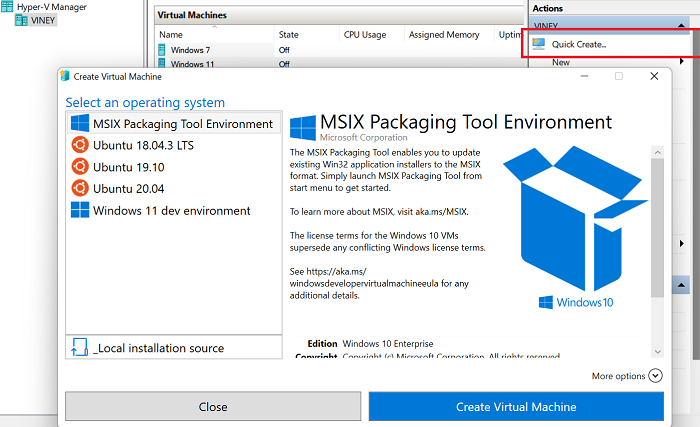Click the Edition value Windows 10 Enterprise
The height and width of the screenshot is (427, 700).
pos(388,343)
